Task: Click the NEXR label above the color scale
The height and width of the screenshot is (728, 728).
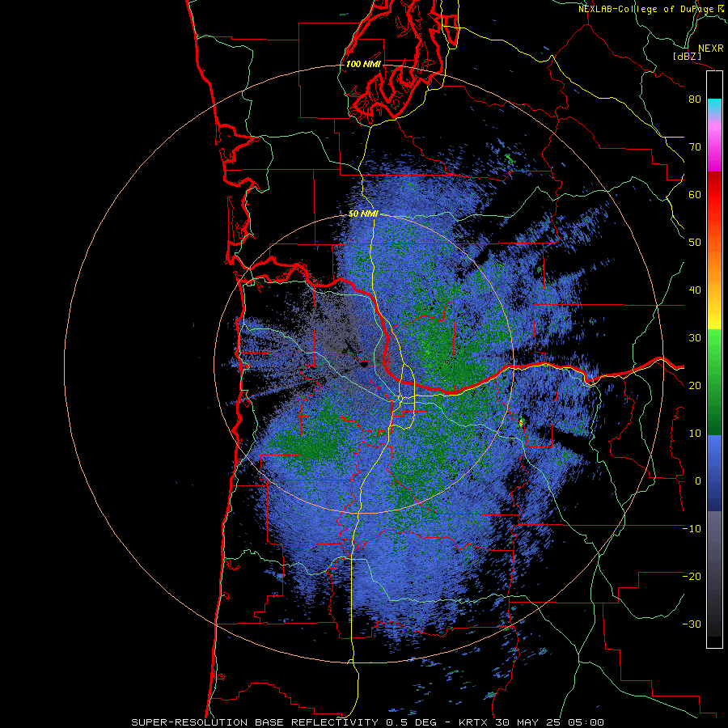Action: 710,49
